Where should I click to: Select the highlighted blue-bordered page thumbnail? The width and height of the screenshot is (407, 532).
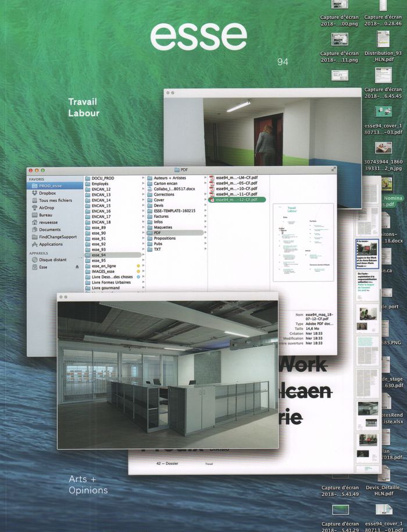[366, 255]
